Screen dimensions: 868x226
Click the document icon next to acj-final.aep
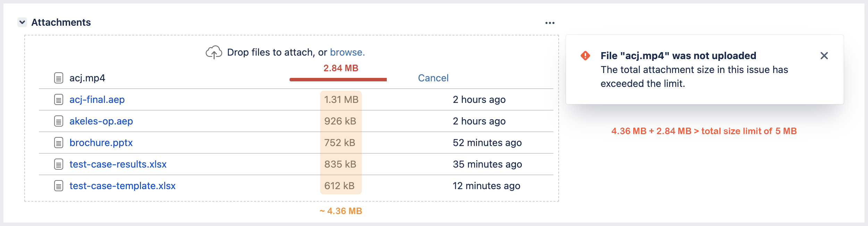point(58,99)
